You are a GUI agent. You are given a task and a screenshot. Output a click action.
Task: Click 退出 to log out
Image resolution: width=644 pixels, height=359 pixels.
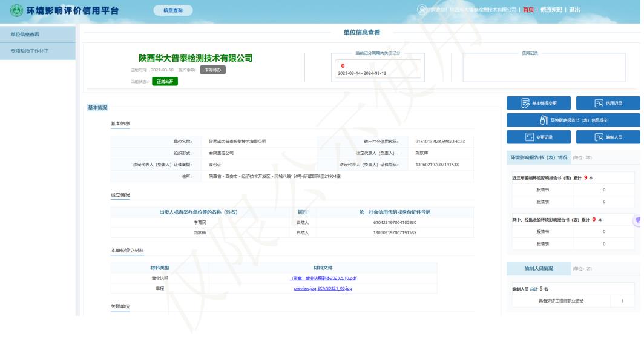point(574,10)
